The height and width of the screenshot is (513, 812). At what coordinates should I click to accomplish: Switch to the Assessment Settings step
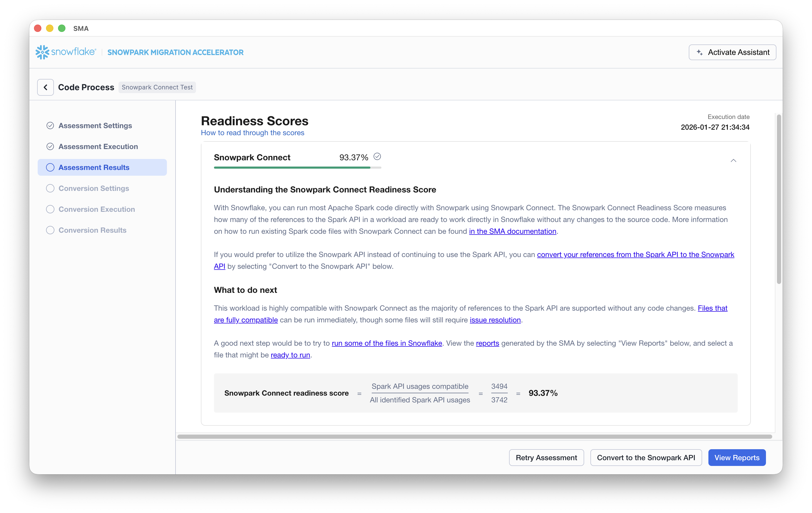[95, 125]
